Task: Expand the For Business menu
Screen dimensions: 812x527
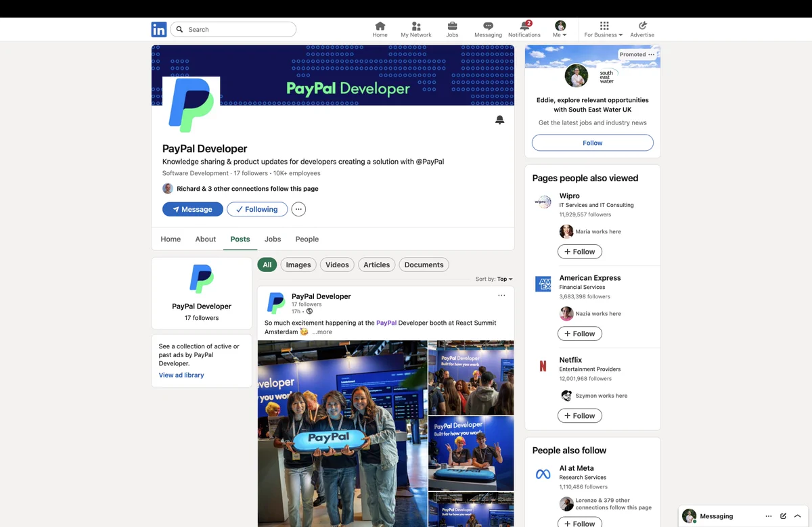Action: click(604, 30)
